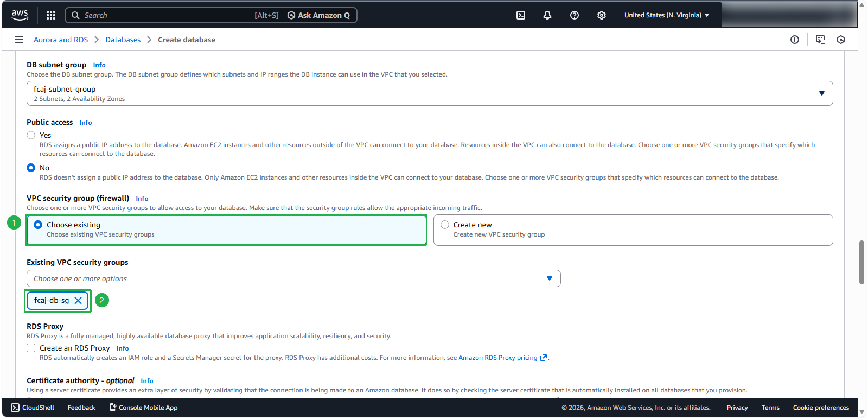Screen dimensions: 868x419
Task: Open the notifications bell
Action: [x=547, y=15]
